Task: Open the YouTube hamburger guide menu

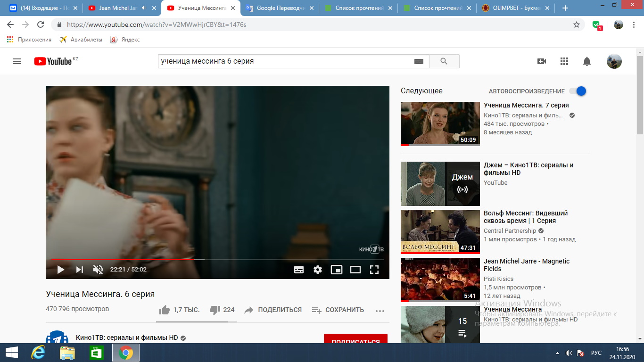Action: (17, 61)
